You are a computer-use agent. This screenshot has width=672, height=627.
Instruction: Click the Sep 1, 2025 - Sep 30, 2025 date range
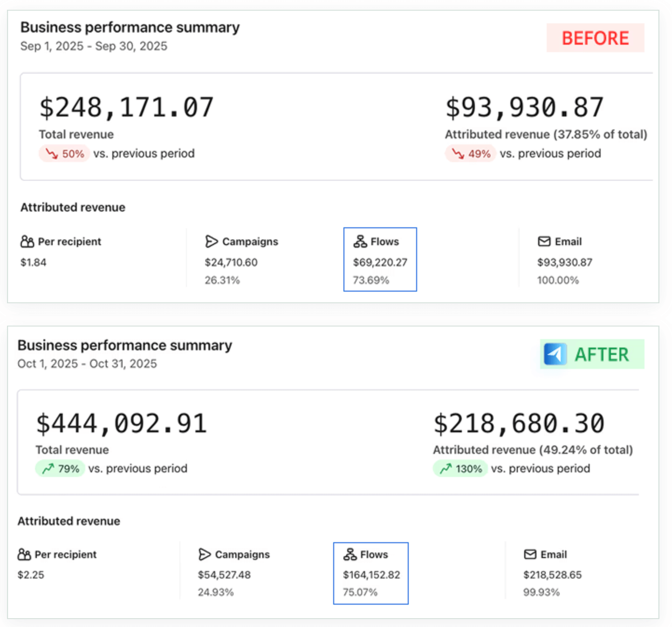tap(94, 46)
